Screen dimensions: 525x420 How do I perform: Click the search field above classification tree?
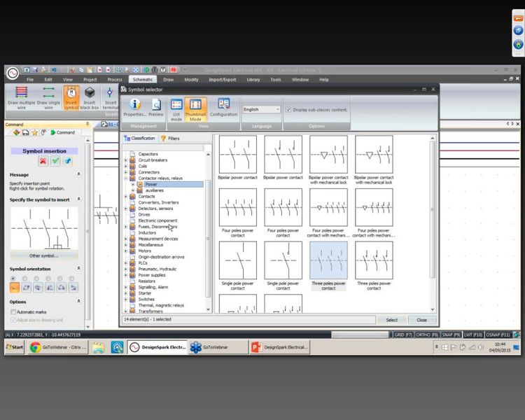click(x=163, y=148)
